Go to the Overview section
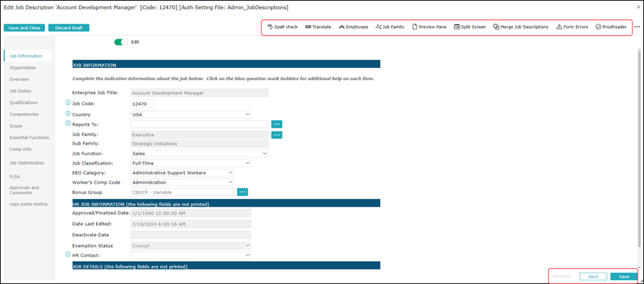This screenshot has width=644, height=284. [19, 79]
